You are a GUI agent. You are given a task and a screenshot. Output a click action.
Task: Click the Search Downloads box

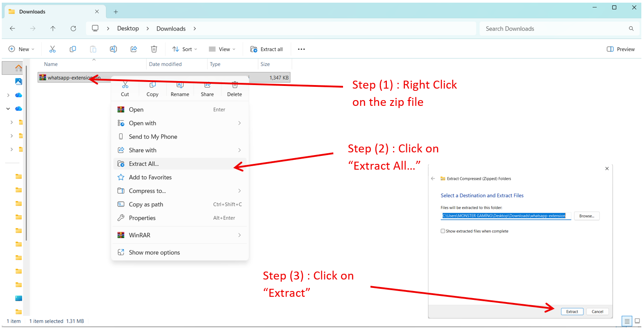click(553, 28)
